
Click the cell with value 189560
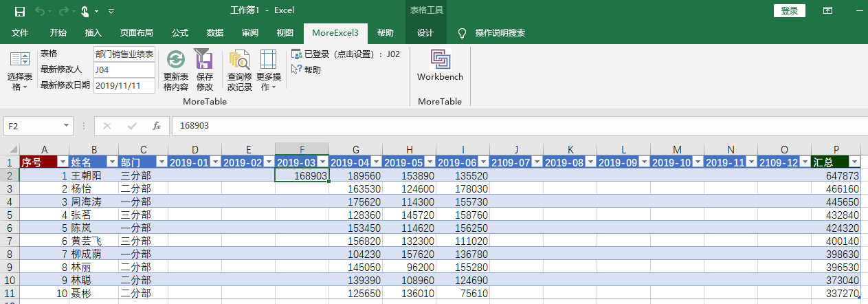tap(355, 176)
